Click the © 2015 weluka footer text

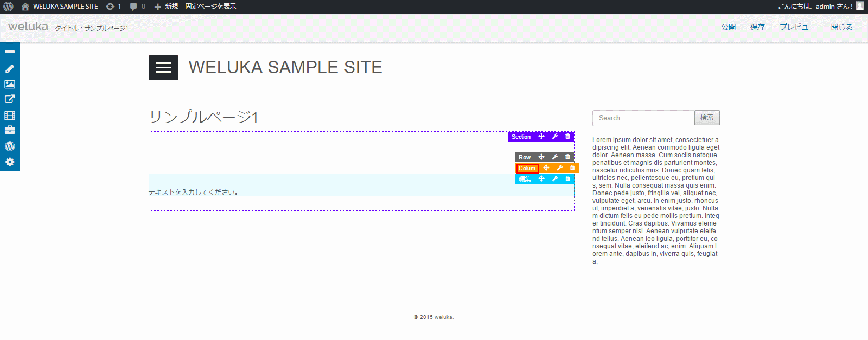[x=433, y=317]
